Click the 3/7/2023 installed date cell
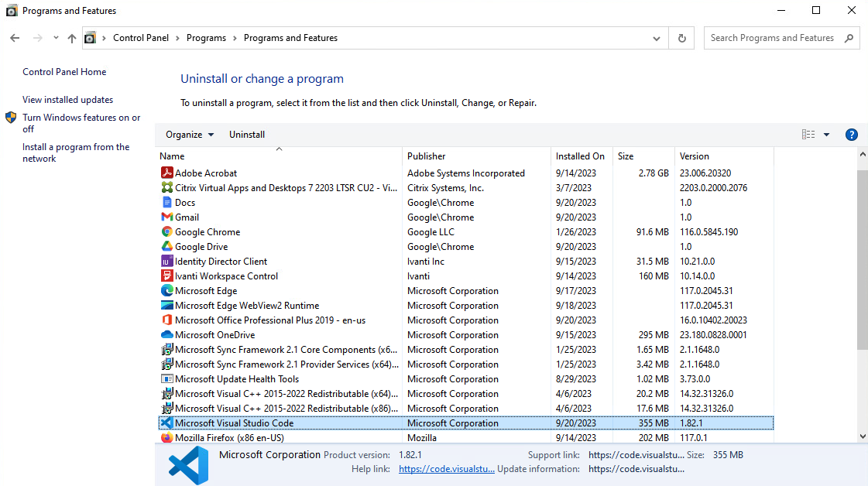The width and height of the screenshot is (868, 486). pos(574,187)
